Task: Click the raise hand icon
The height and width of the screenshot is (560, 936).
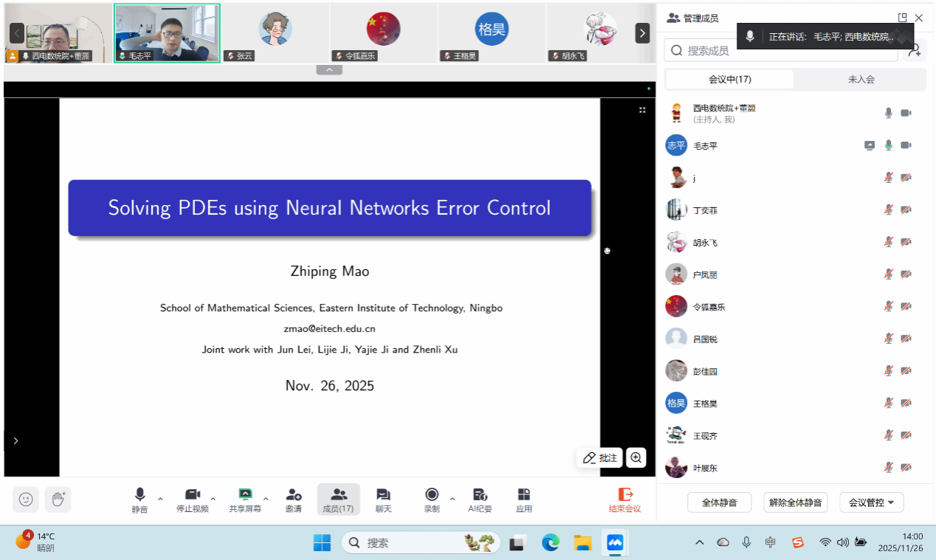Action: (58, 499)
